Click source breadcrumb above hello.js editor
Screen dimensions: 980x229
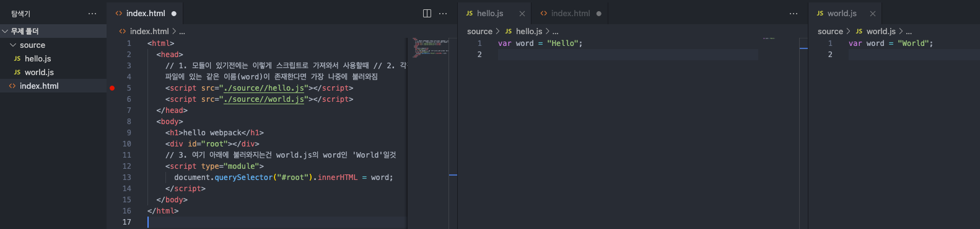click(x=479, y=31)
